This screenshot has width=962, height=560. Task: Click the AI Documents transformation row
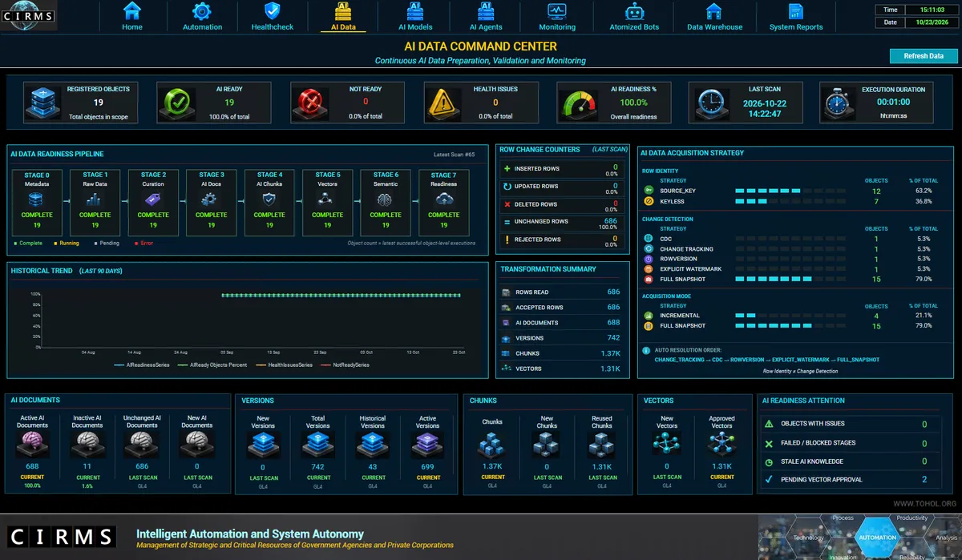[562, 323]
